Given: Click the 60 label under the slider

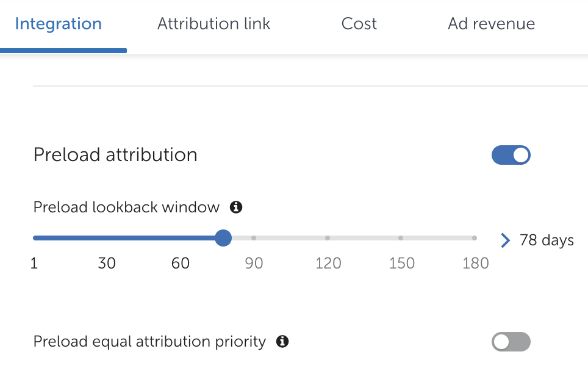Looking at the screenshot, I should [181, 264].
